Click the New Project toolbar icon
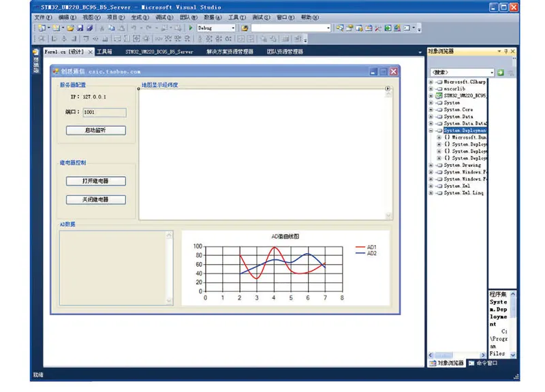This screenshot has height=392, width=545. click(42, 28)
